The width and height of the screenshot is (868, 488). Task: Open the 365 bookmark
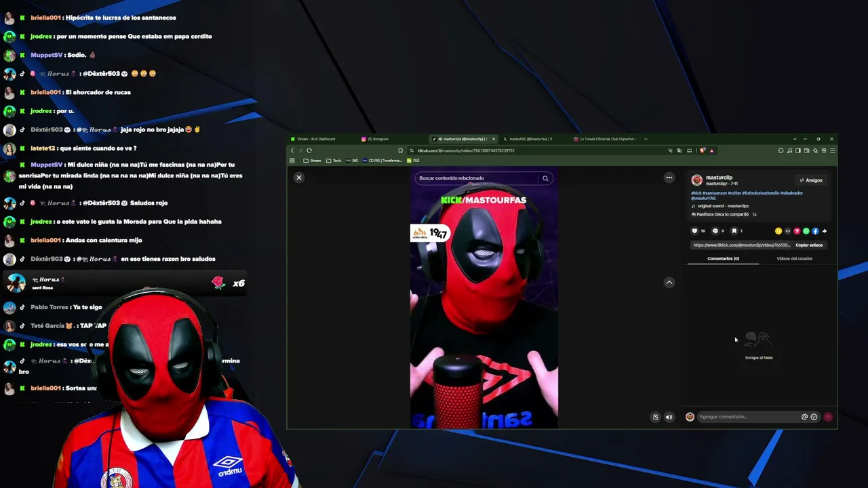(352, 161)
